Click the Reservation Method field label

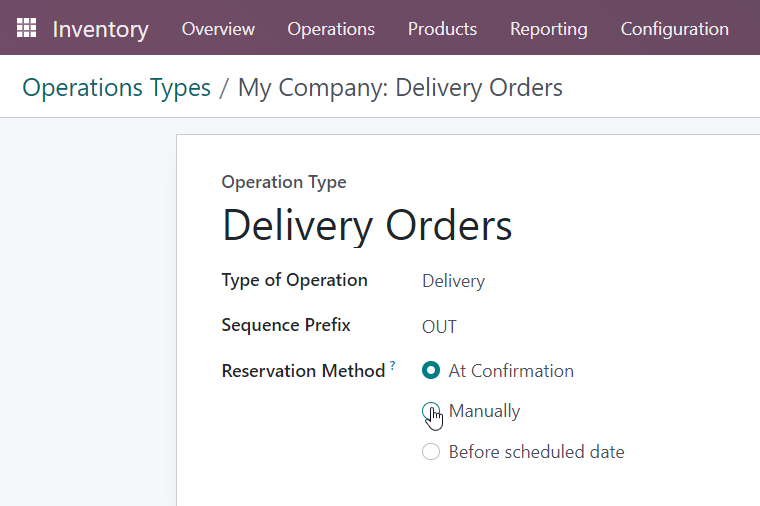303,371
